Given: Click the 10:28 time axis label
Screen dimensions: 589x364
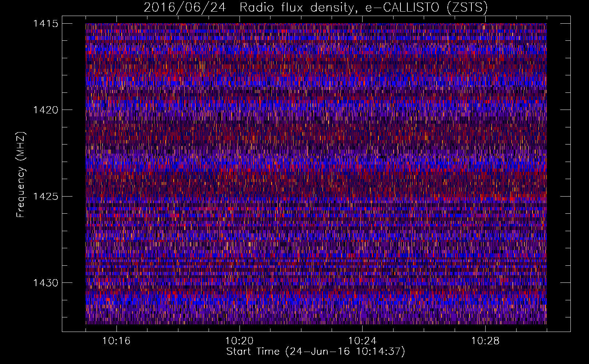Looking at the screenshot, I should coord(485,341).
